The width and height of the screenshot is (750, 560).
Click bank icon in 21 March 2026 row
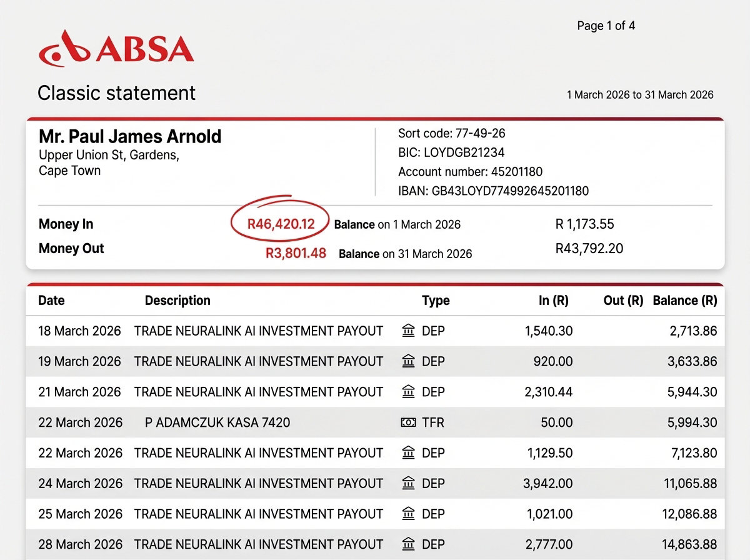coord(408,392)
